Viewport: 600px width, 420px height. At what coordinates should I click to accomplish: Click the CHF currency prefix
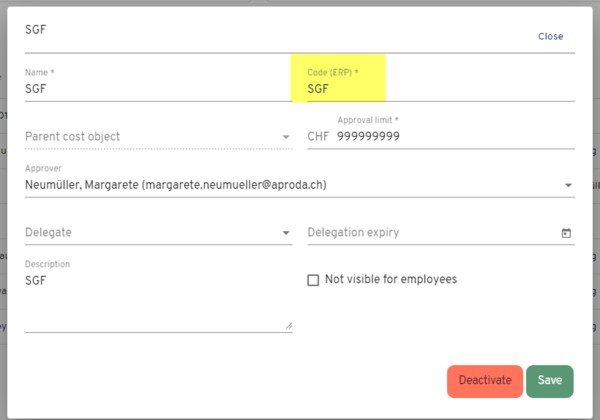point(318,137)
